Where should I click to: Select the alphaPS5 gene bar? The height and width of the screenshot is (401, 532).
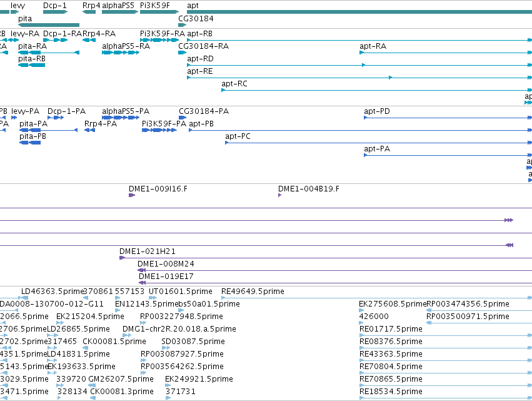pyautogui.click(x=120, y=12)
